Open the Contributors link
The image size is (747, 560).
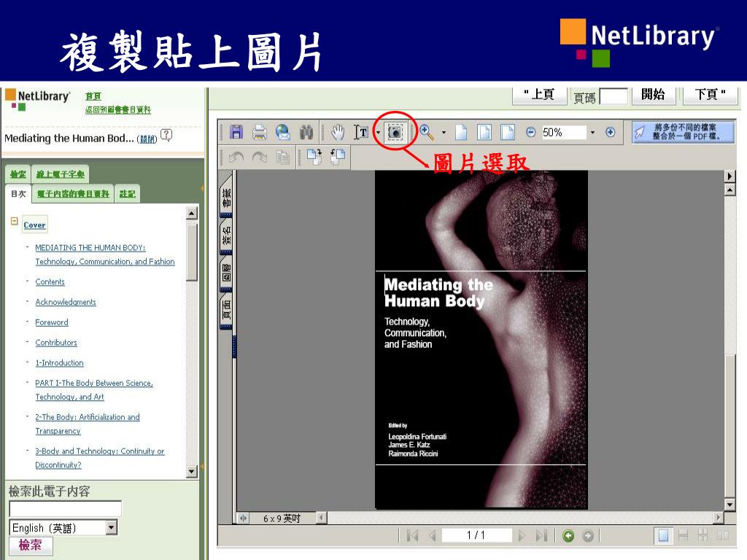(x=56, y=343)
